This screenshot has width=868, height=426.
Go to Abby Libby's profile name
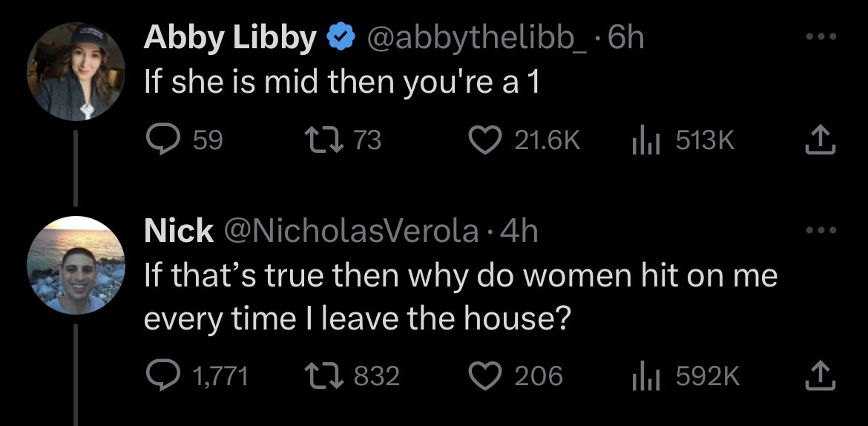(229, 39)
